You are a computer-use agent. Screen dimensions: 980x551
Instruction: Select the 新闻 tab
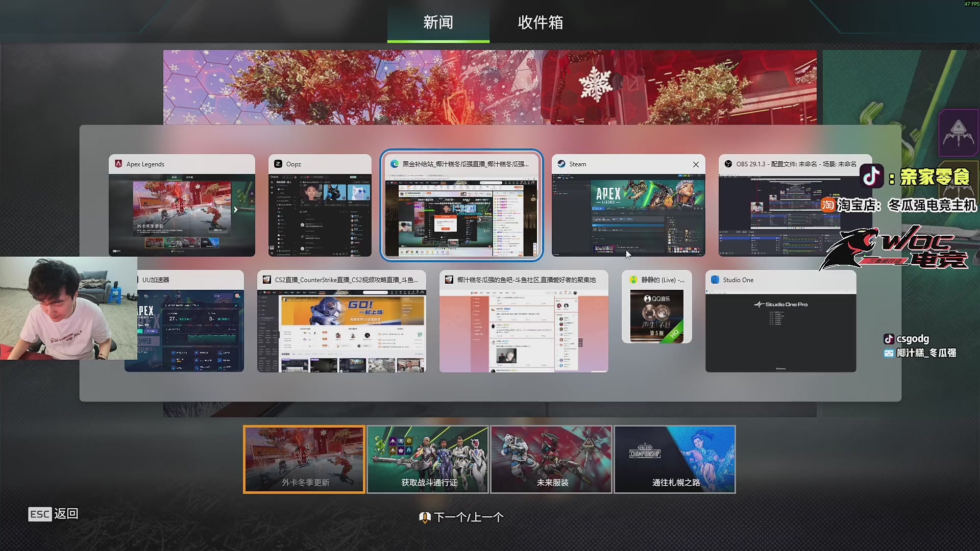click(x=438, y=22)
